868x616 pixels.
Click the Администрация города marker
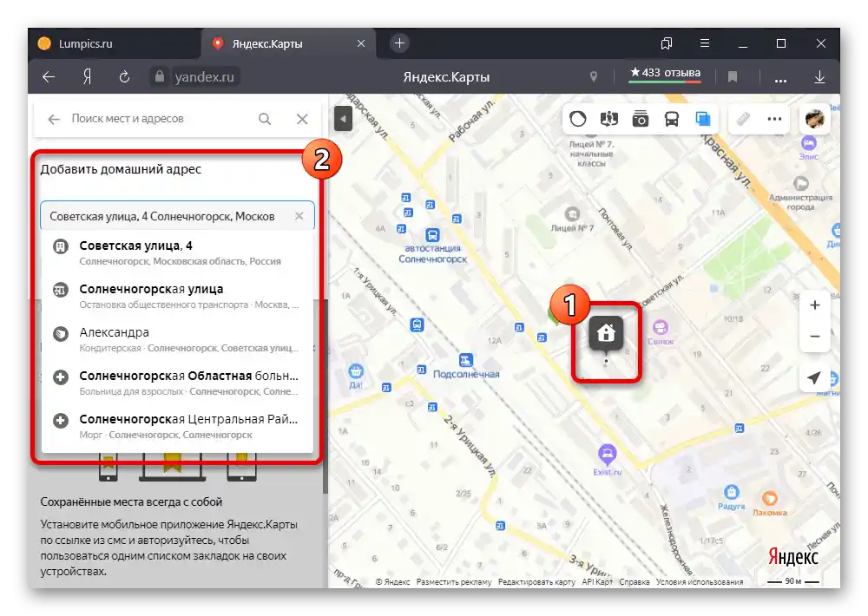(801, 183)
